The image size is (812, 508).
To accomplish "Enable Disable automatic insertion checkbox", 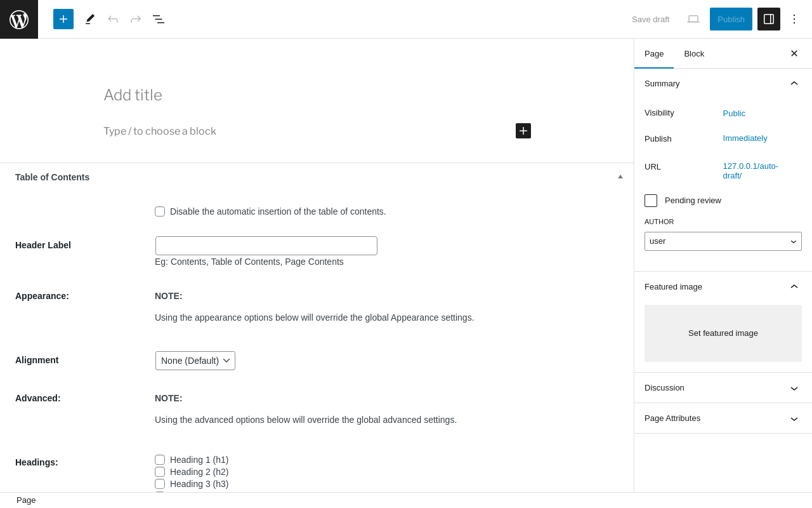I will point(160,211).
